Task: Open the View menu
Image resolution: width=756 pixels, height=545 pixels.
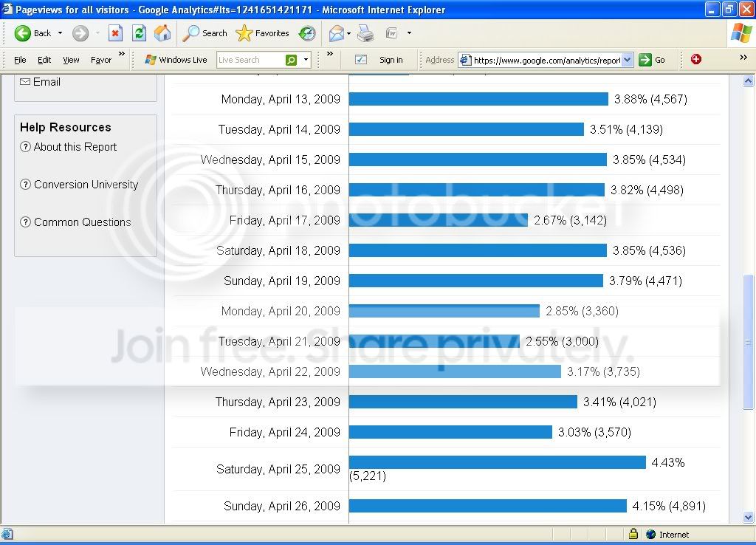Action: (x=71, y=60)
